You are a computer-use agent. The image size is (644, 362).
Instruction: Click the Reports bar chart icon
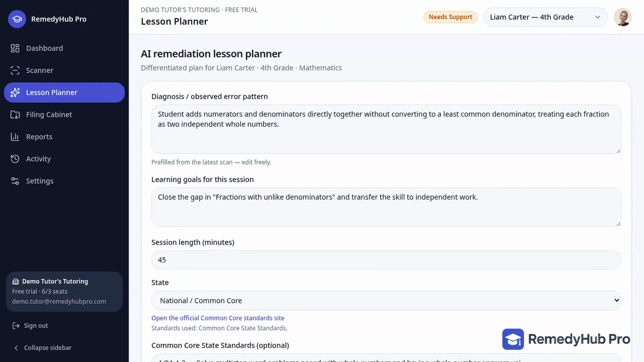pos(15,137)
